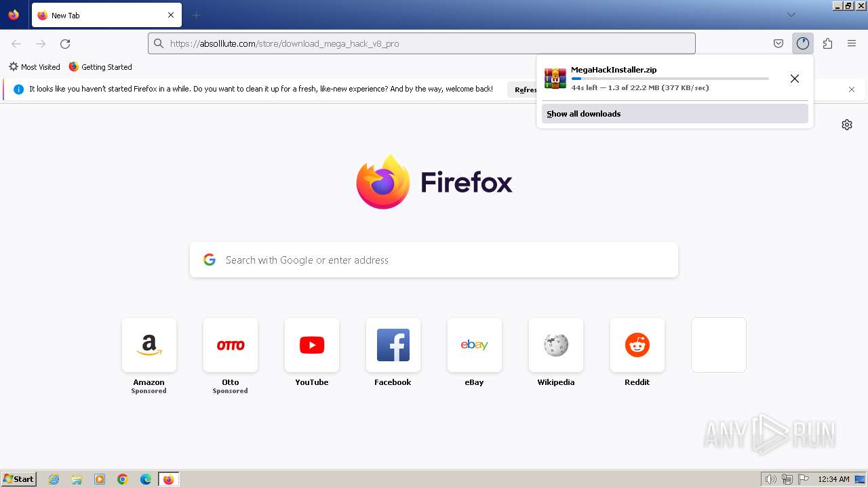The height and width of the screenshot is (488, 868).
Task: Open Windows Explorer from the taskbar
Action: pos(77,479)
